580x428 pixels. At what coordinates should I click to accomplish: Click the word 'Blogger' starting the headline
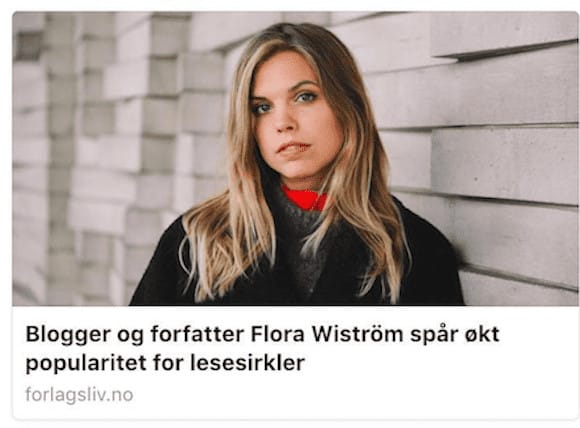pos(68,334)
